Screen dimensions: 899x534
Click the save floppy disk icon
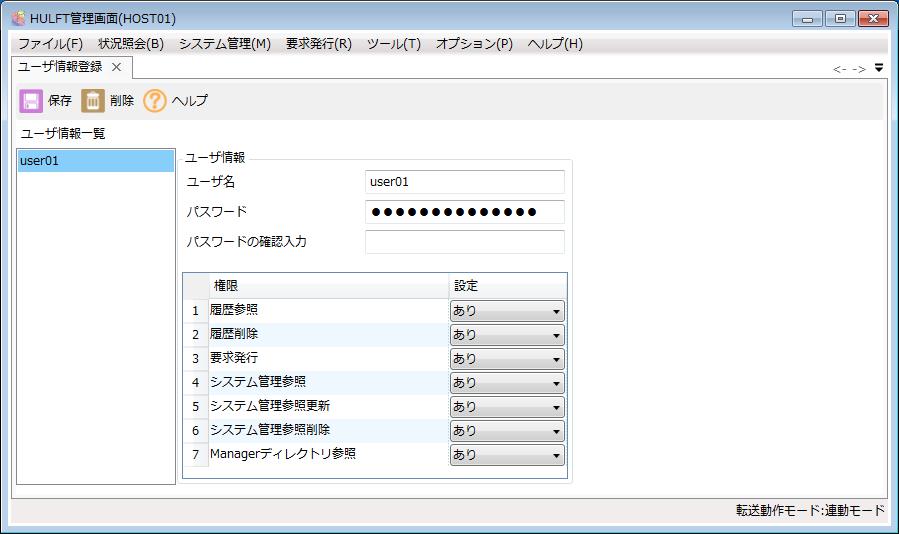31,101
